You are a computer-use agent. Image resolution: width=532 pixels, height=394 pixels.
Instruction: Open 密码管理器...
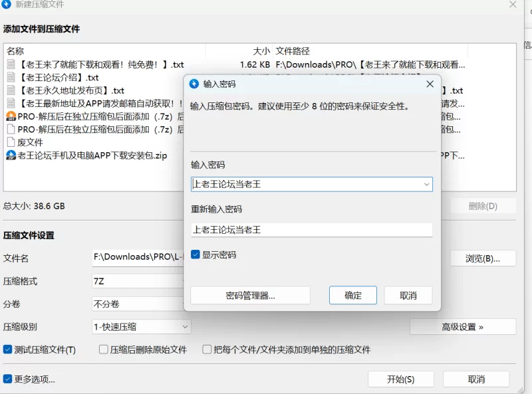click(251, 295)
